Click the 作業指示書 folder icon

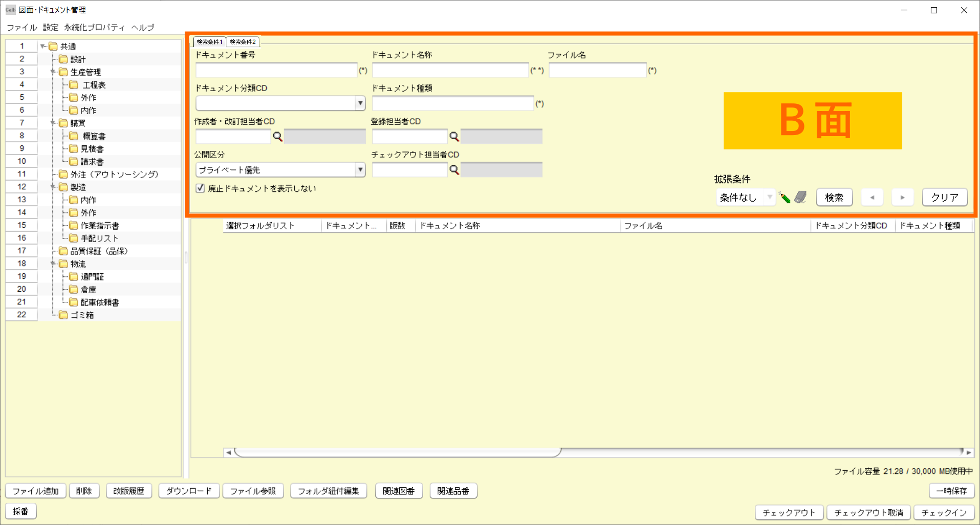74,226
